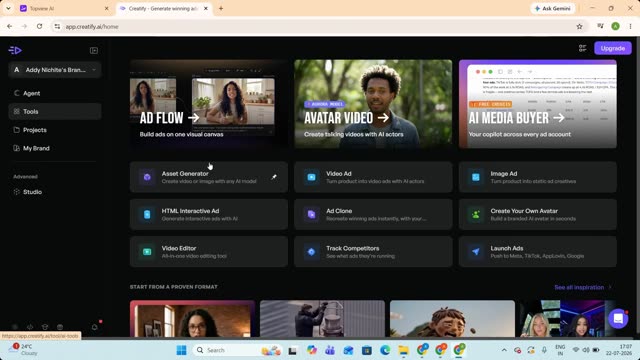640x360 pixels.
Task: Click the Track Competitors icon
Action: point(311,252)
